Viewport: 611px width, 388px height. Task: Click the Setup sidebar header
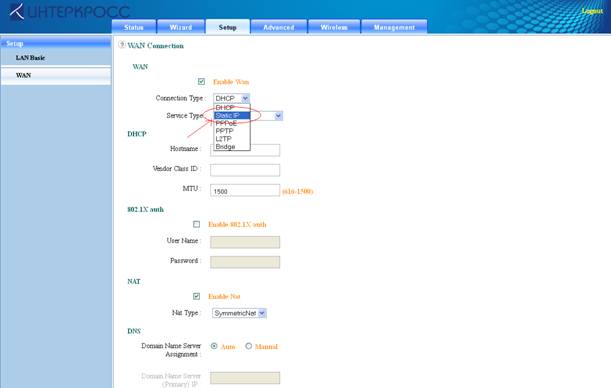tap(56, 44)
